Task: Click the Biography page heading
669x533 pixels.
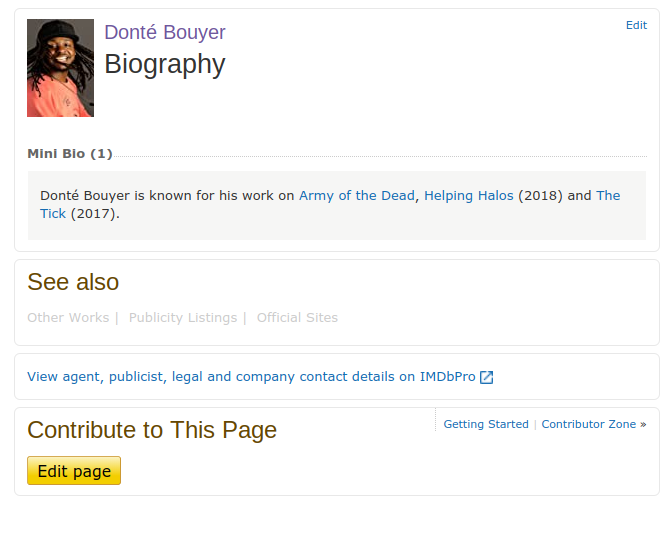Action: point(165,64)
